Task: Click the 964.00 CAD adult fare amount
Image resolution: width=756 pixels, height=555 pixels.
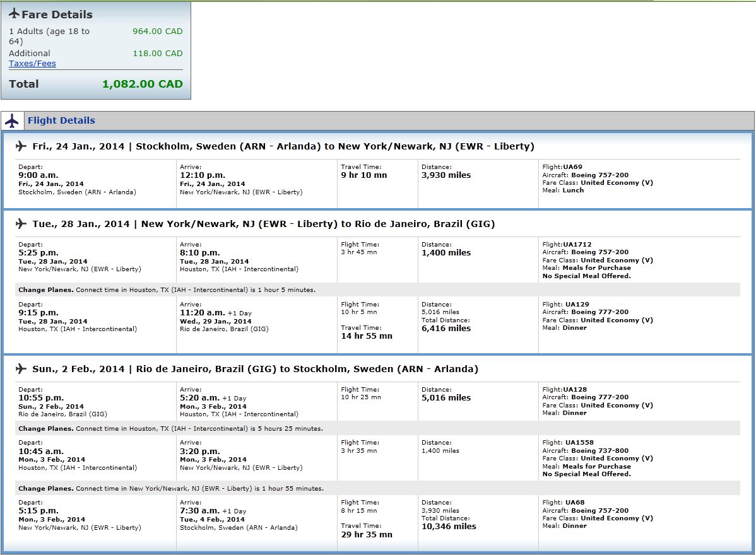Action: pos(157,31)
